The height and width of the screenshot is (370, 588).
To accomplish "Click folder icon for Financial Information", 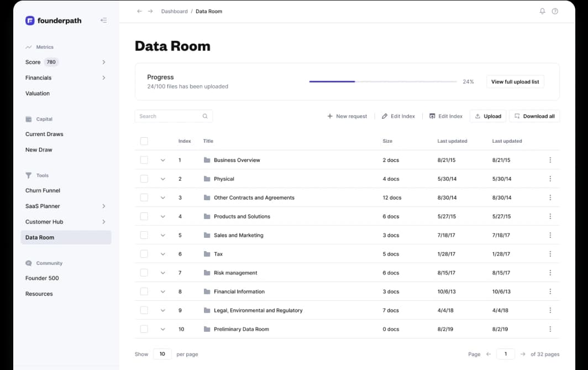I will click(x=207, y=291).
